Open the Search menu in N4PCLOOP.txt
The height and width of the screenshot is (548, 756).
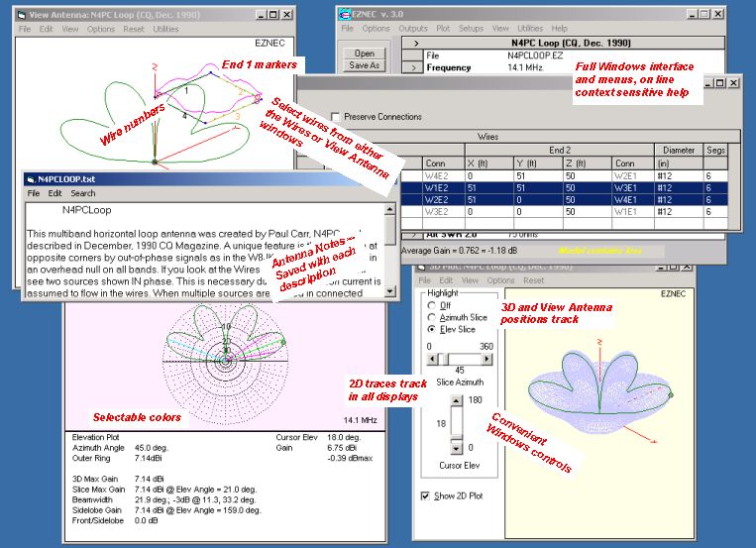83,193
